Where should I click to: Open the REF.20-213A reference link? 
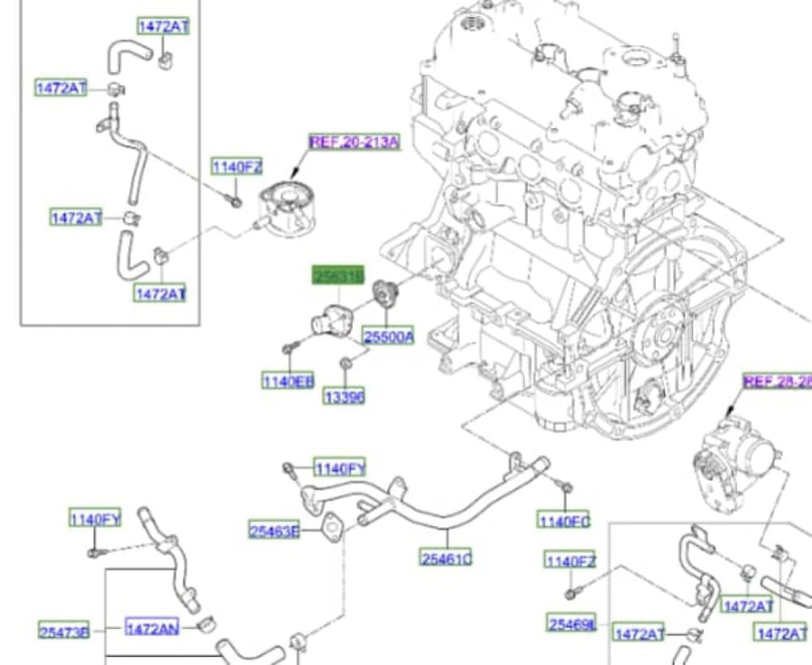tap(355, 142)
